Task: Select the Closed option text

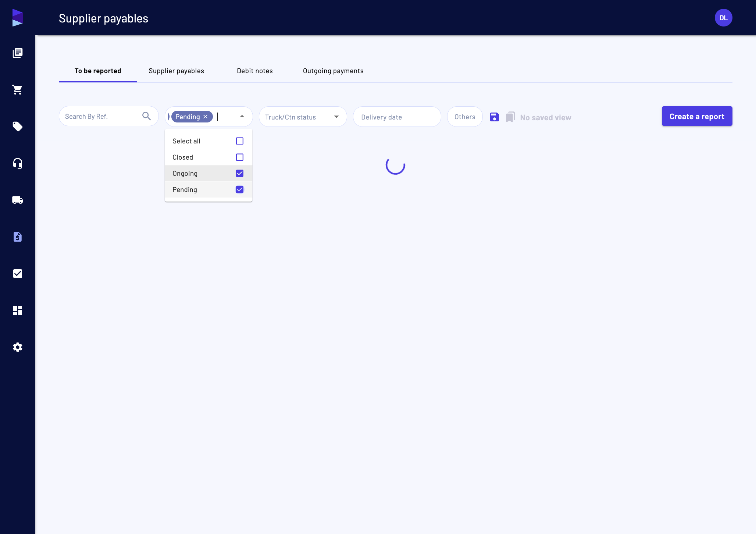Action: tap(183, 157)
